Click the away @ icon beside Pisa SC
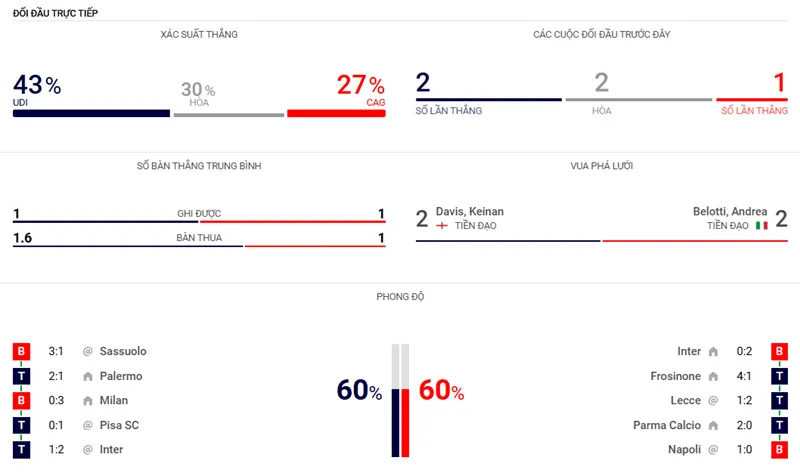 88,426
